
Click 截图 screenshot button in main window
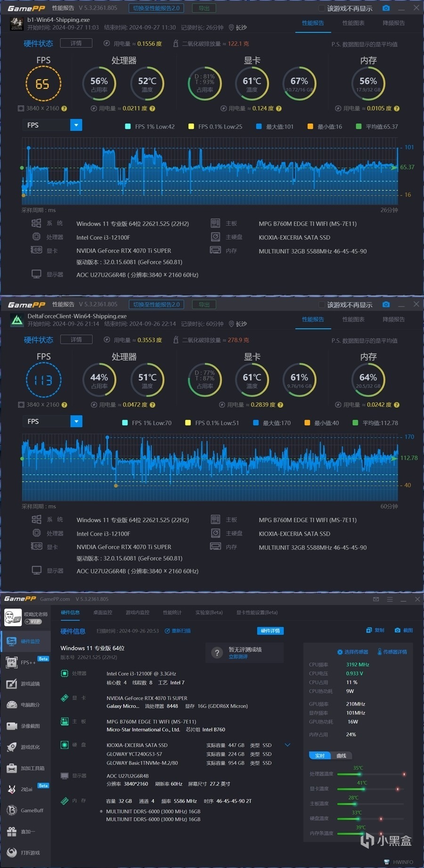[404, 630]
